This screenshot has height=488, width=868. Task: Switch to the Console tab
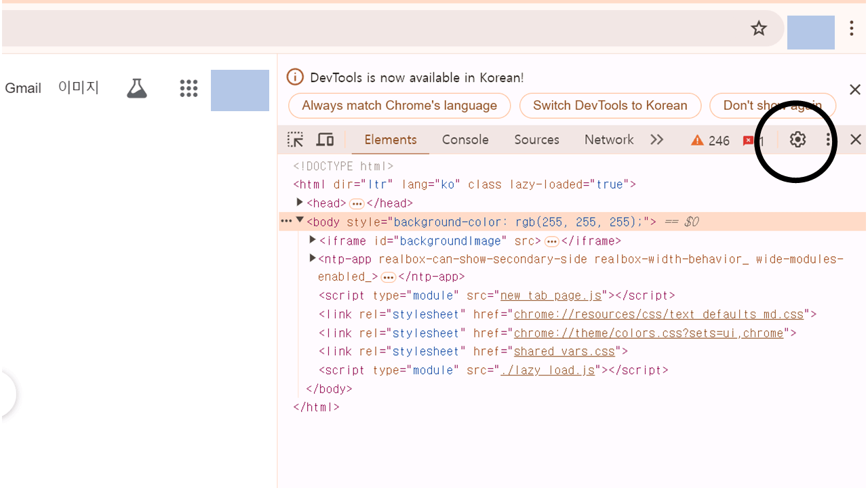465,140
